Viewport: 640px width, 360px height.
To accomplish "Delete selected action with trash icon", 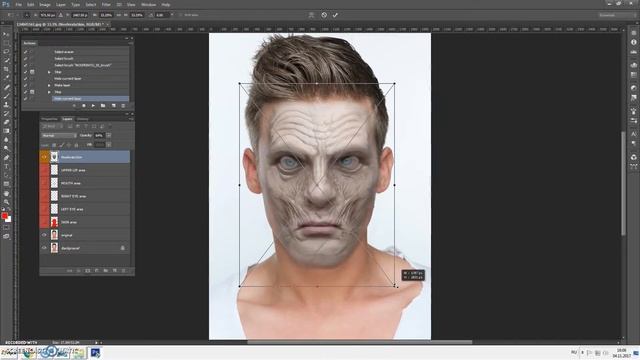I will 123,106.
